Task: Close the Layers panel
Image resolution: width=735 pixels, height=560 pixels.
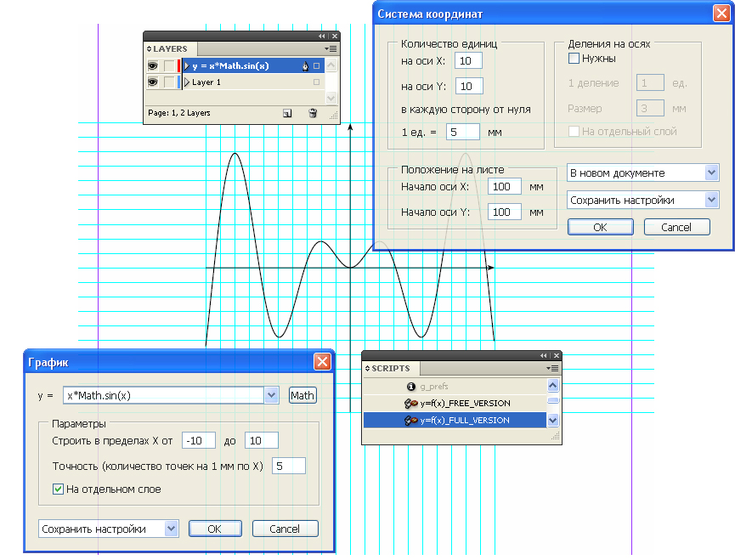Action: [x=335, y=36]
